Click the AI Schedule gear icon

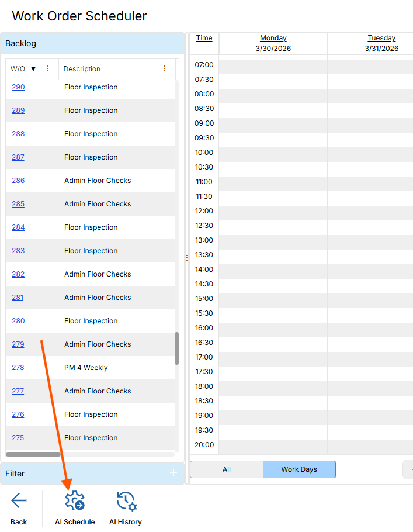75,502
